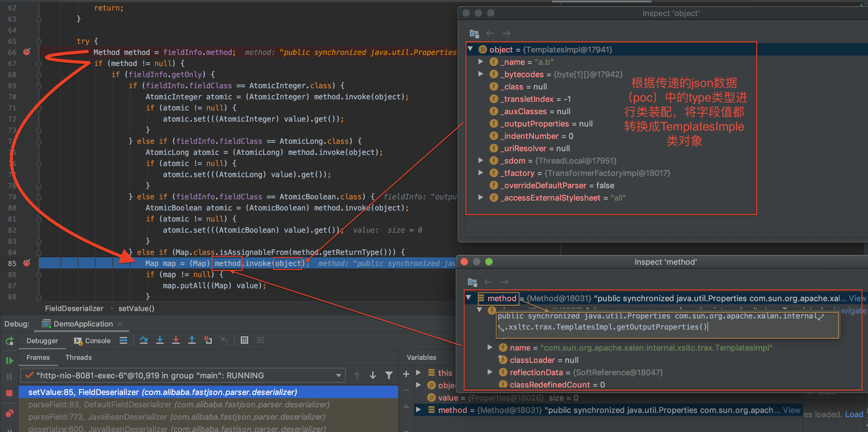Click FieldDeserializer breadcrumb
This screenshot has height=432, width=868.
tap(74, 309)
